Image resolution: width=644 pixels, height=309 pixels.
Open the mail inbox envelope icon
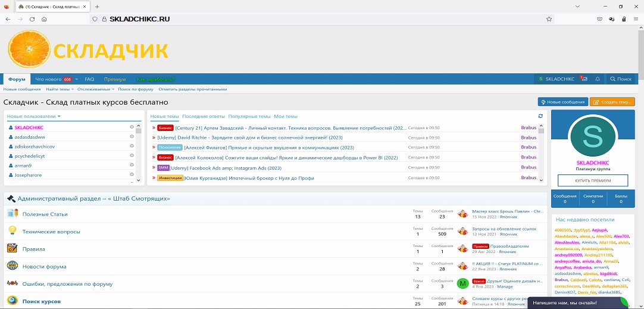coord(584,79)
